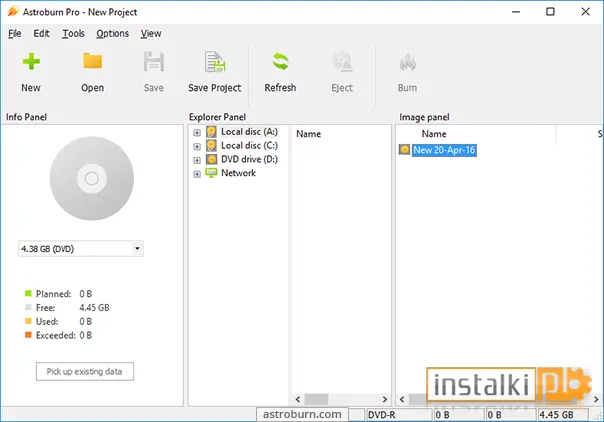
Task: Click the Name column header in Explorer Panel
Action: point(309,134)
